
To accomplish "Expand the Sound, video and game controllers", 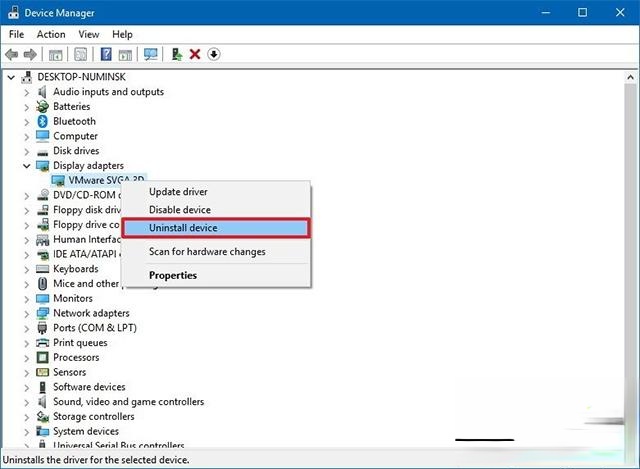I will point(27,402).
